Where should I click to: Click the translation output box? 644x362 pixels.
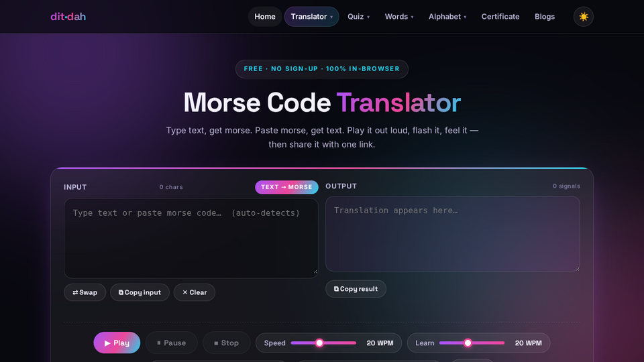pos(453,233)
